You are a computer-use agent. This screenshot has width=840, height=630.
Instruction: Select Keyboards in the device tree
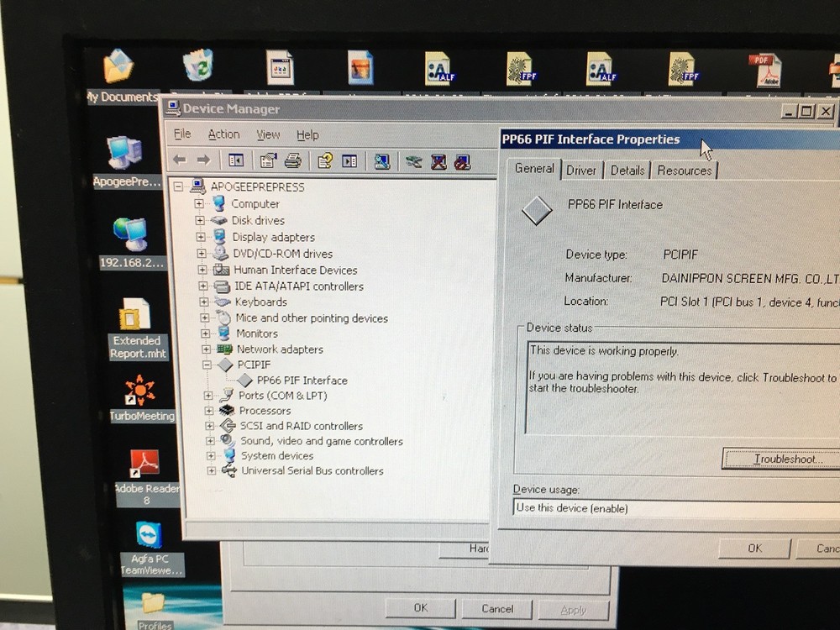pos(261,302)
